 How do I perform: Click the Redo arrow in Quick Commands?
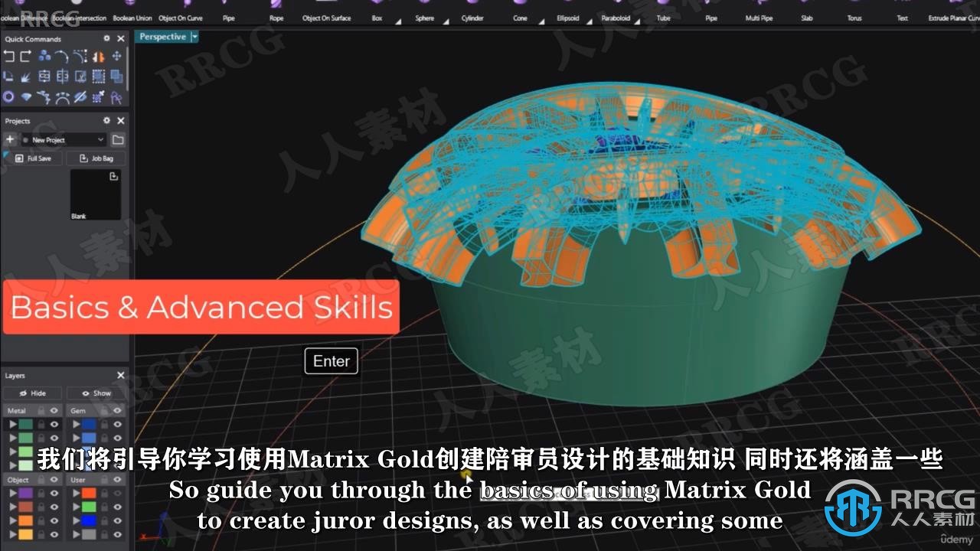(x=27, y=56)
